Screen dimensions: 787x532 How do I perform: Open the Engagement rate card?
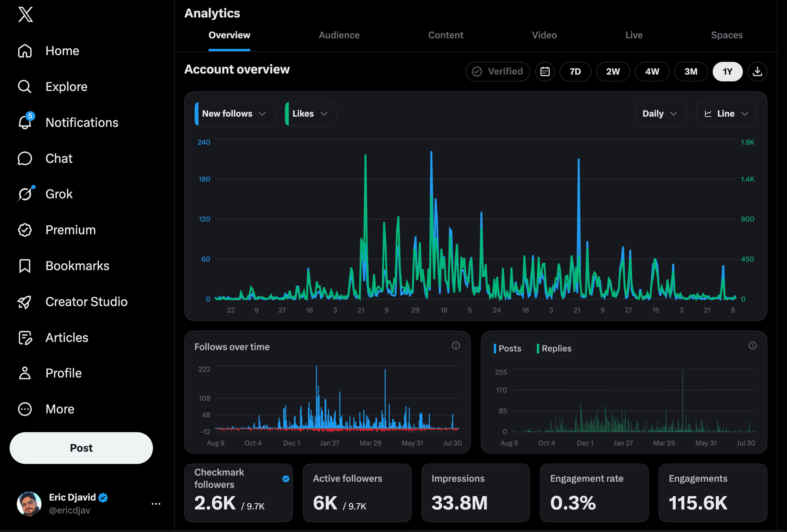[594, 493]
